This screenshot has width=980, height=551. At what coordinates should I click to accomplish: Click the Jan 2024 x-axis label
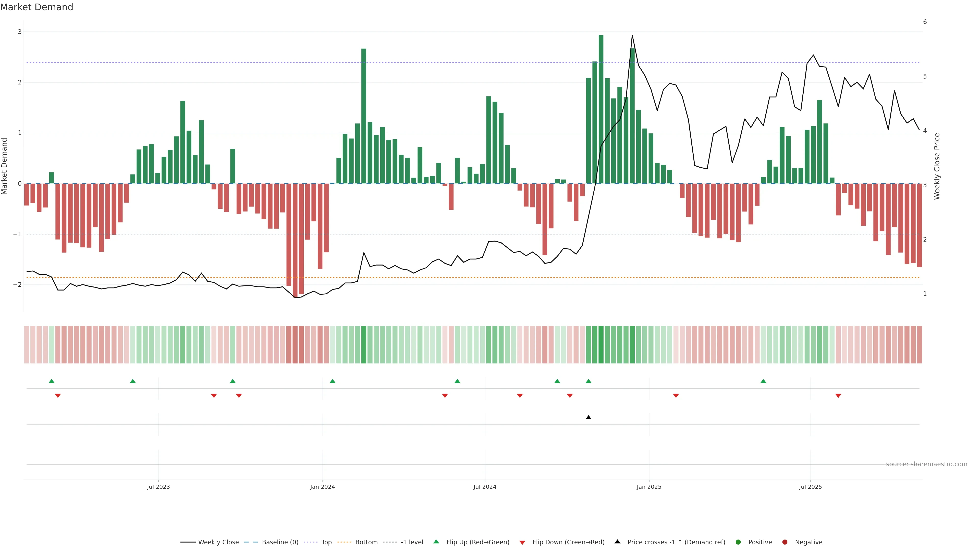[322, 487]
